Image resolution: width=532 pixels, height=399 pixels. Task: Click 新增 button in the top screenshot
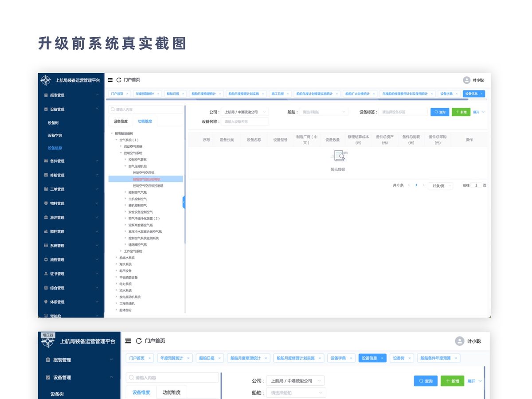coord(461,112)
